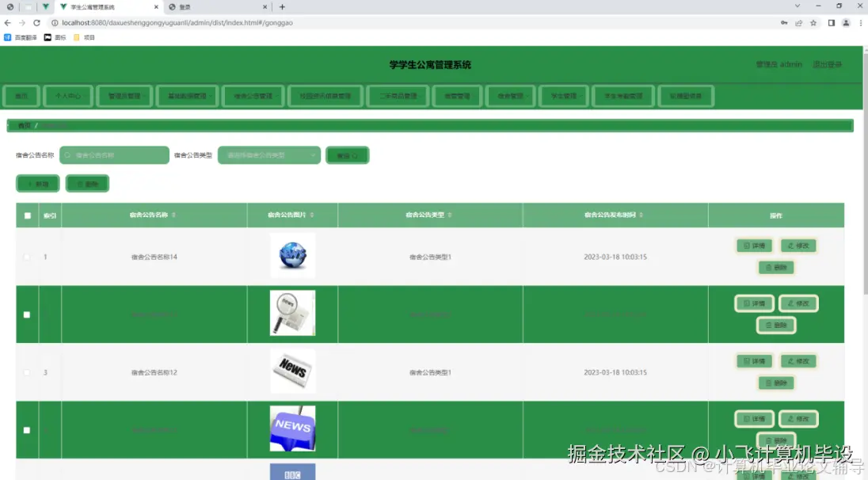
Task: Share this page icon
Action: pyautogui.click(x=799, y=23)
